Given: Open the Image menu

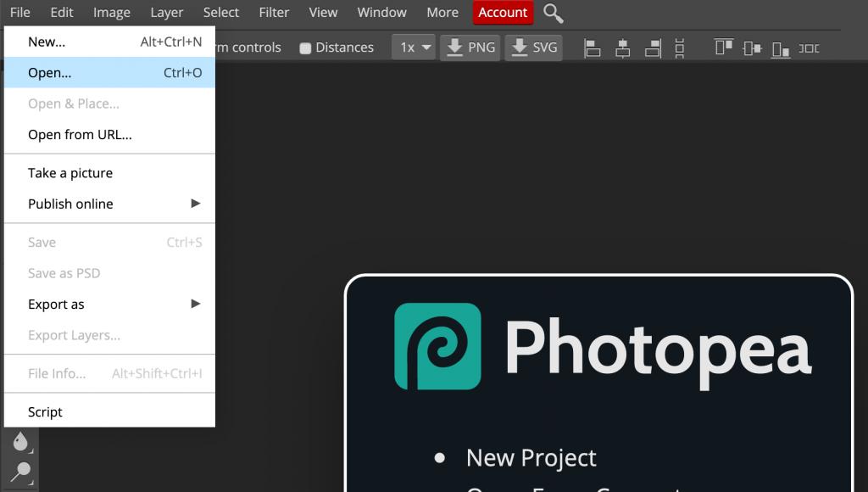Looking at the screenshot, I should (x=111, y=12).
